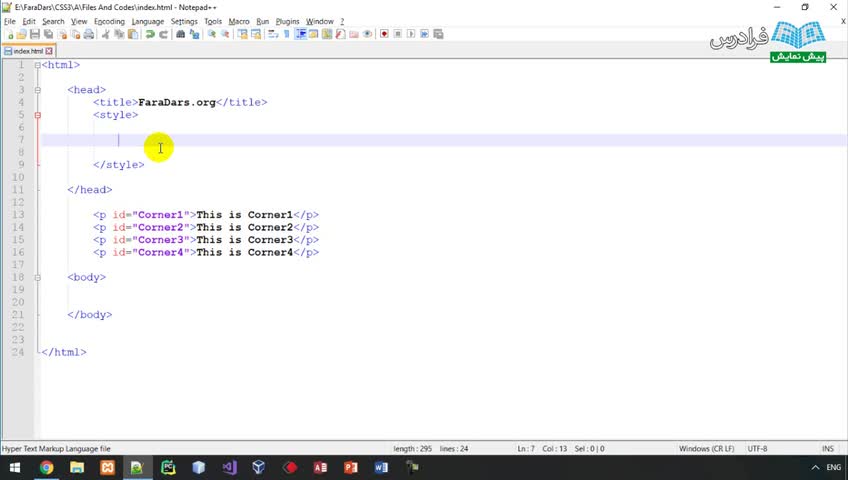Open the Function List panel icon

(341, 34)
